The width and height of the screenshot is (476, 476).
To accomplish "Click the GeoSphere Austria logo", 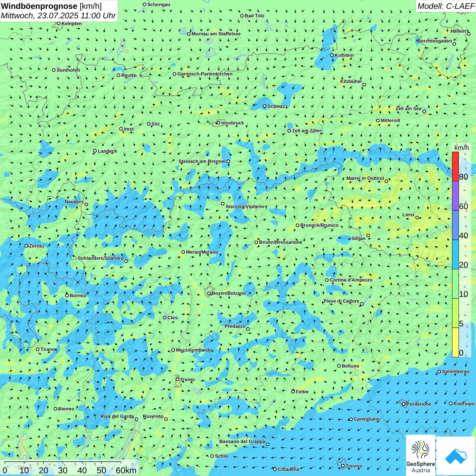I will 421,456.
